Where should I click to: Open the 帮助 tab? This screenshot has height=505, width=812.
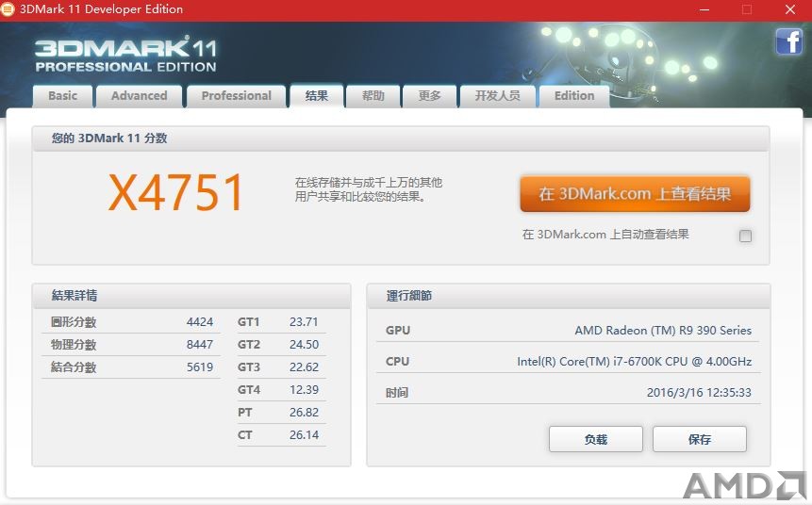tap(373, 96)
